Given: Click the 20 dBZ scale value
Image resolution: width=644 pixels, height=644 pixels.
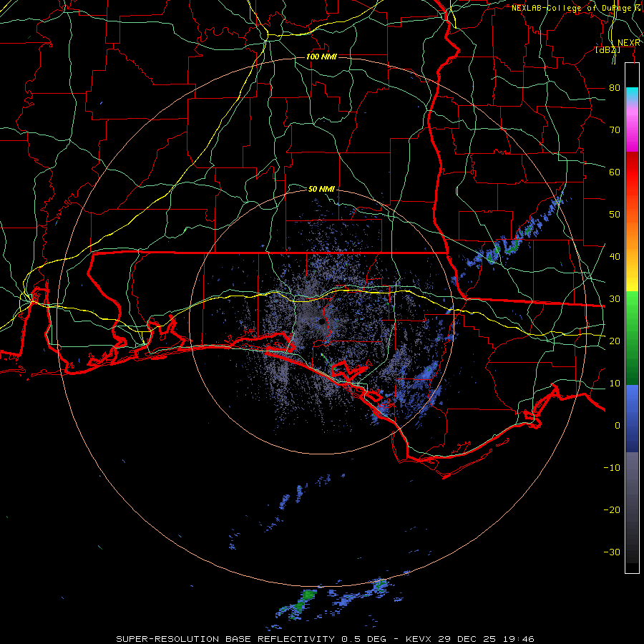Looking at the screenshot, I should 615,341.
